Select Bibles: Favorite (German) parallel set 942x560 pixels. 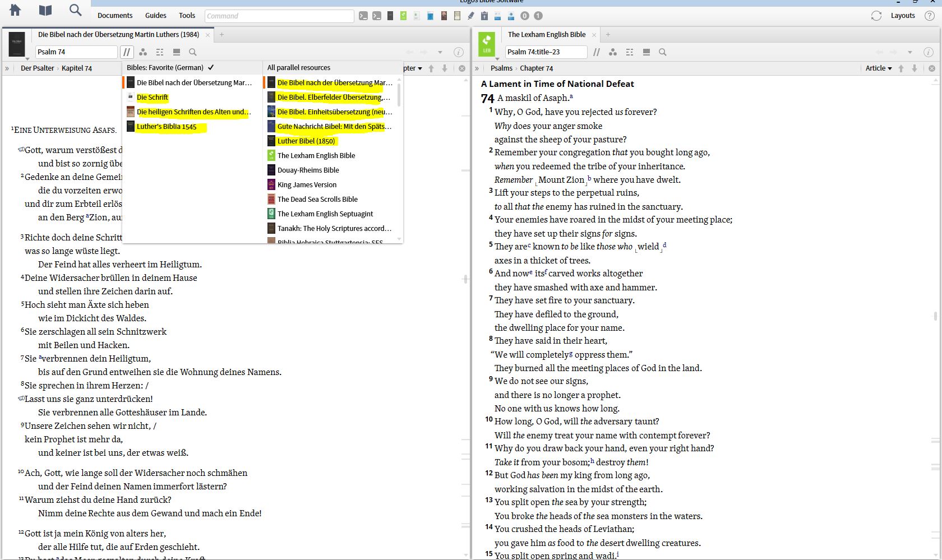coord(170,68)
